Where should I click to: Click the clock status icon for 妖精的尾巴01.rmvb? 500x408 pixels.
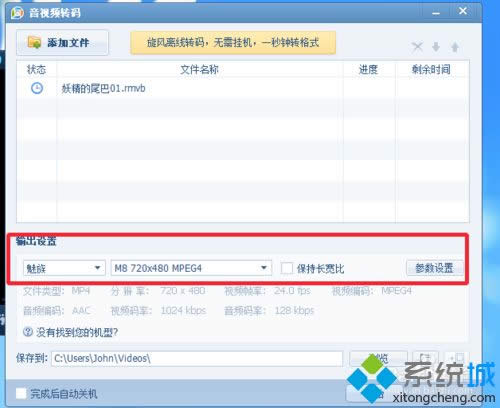pyautogui.click(x=37, y=88)
